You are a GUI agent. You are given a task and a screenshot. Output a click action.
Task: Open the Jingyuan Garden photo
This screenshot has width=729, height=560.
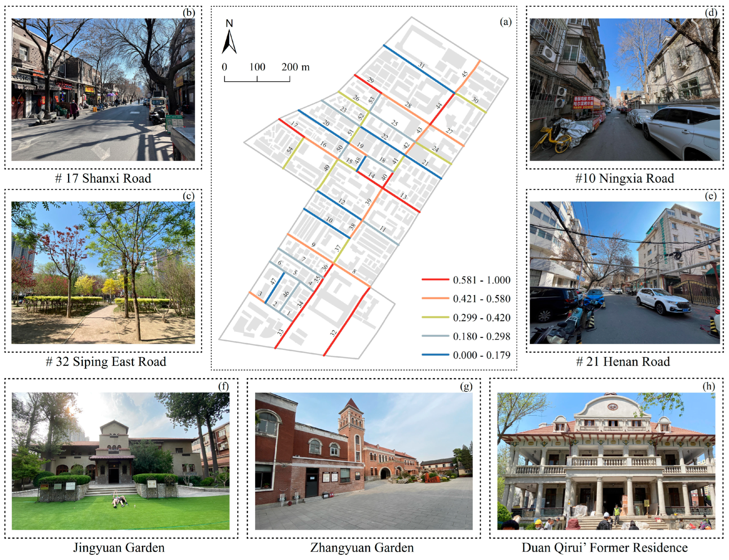pyautogui.click(x=120, y=461)
